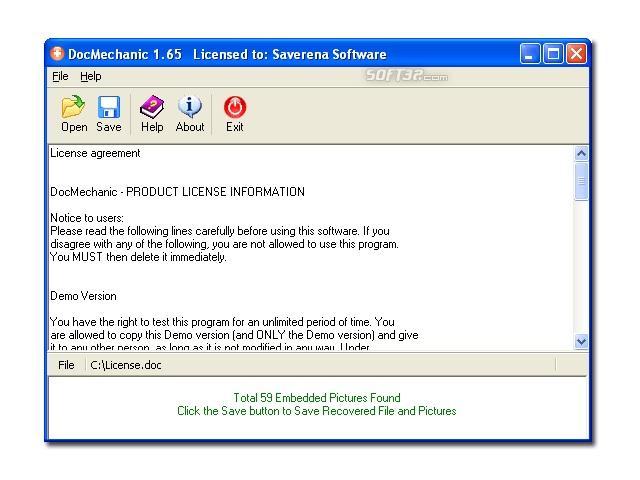
Task: Click the 'License agreement' heading text
Action: tap(95, 153)
